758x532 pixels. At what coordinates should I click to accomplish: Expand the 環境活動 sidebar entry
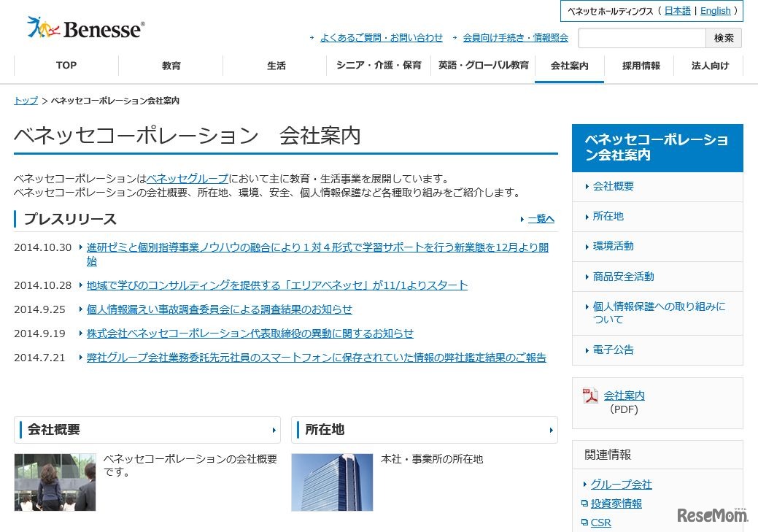tap(614, 246)
